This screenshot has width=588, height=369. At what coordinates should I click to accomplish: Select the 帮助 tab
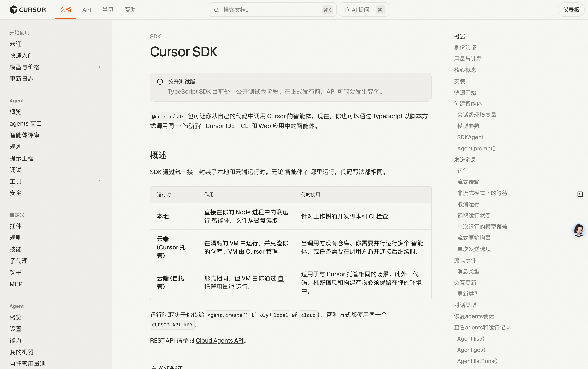[130, 10]
